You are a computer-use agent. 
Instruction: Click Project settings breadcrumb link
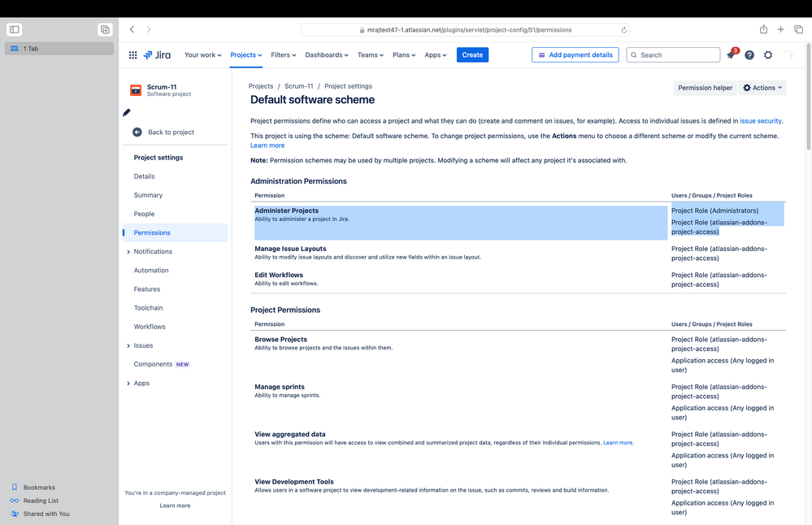pos(348,86)
